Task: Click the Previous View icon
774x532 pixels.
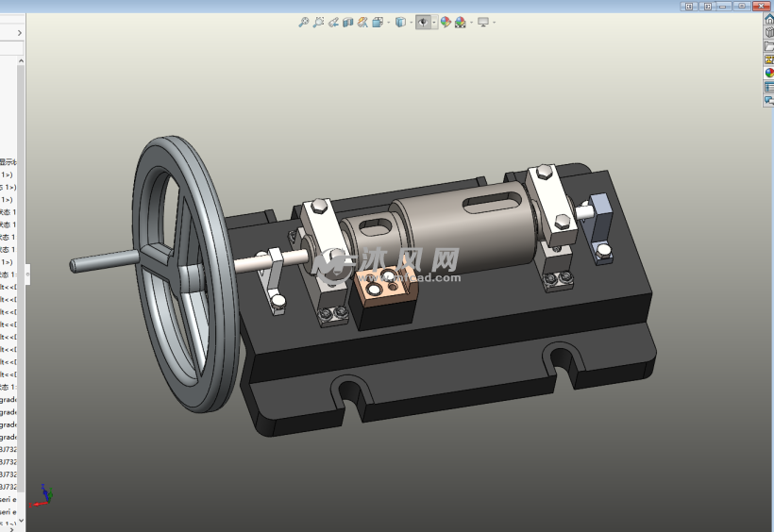Action: 333,22
